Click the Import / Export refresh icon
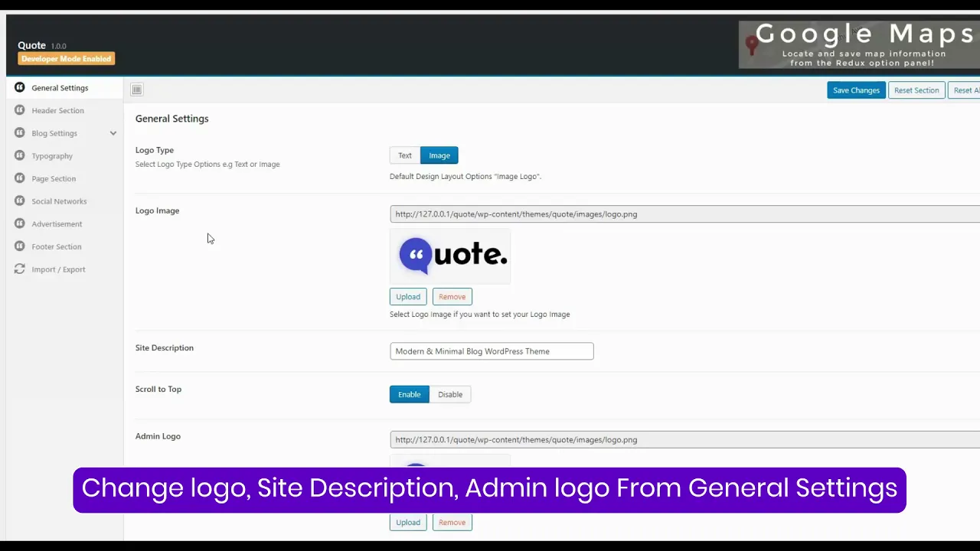Screen dimensions: 980x551 click(20, 269)
